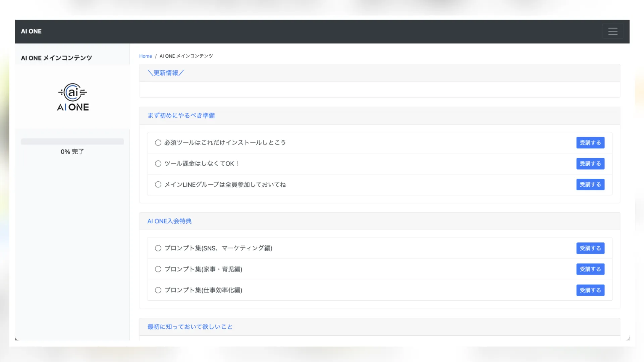Click the AI ONE メインコンテンツ sidebar heading

pyautogui.click(x=56, y=58)
